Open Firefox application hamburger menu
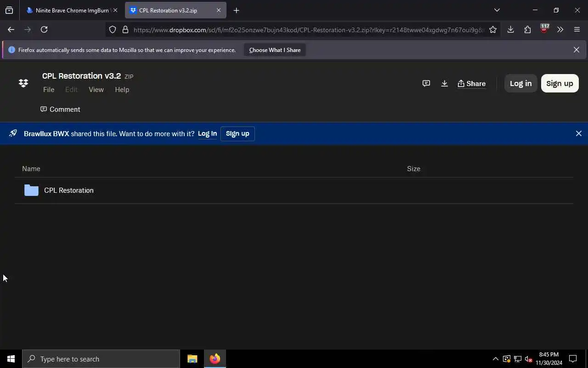The image size is (588, 368). (x=577, y=29)
